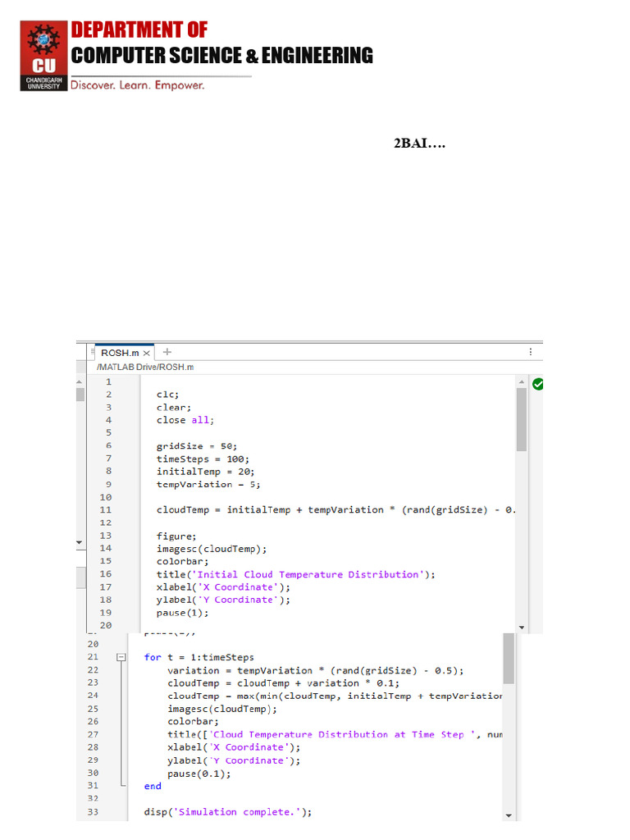The image size is (630, 840).
Task: Click the 'for t = 1:timeSteps' line
Action: click(199, 657)
